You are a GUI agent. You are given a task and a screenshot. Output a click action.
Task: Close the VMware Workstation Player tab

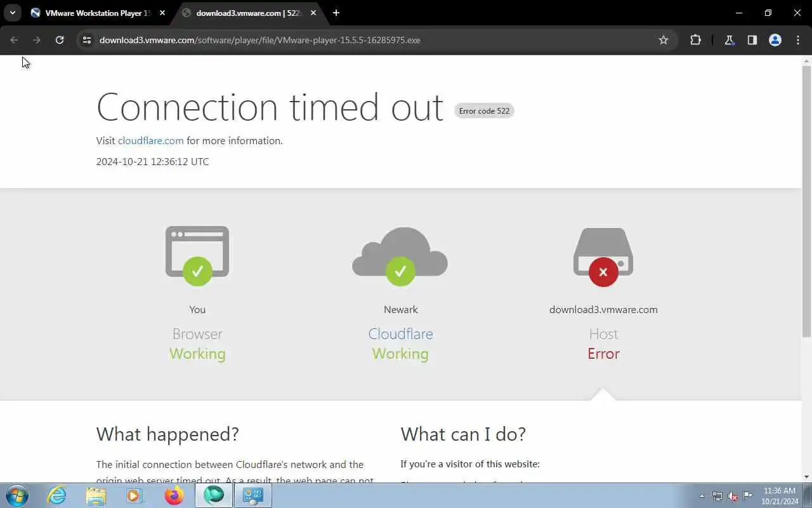click(x=162, y=13)
